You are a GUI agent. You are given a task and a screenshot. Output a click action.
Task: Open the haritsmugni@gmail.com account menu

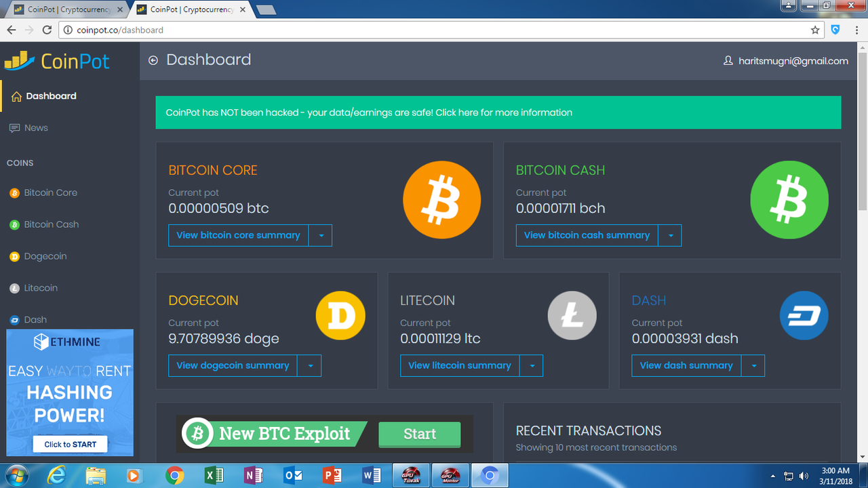click(x=786, y=61)
